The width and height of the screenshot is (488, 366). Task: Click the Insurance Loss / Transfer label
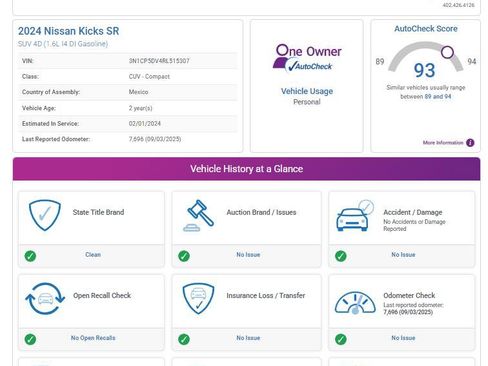coord(266,296)
